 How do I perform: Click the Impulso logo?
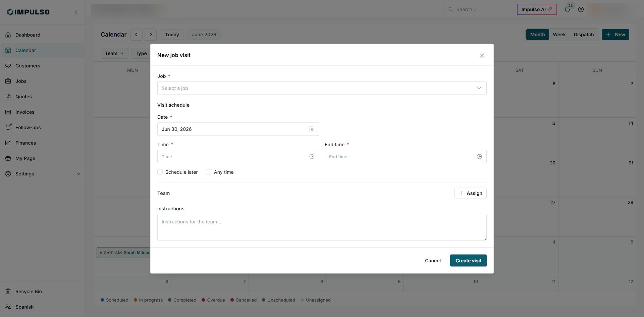(x=28, y=12)
